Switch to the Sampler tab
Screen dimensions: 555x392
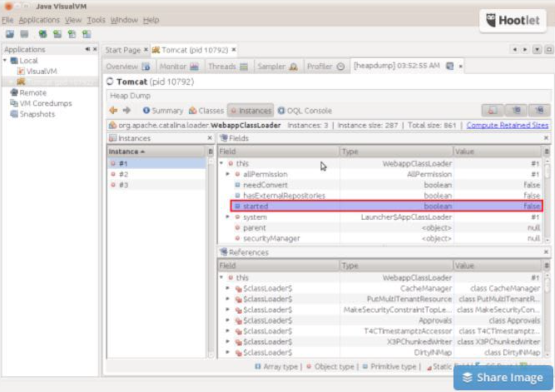click(277, 67)
